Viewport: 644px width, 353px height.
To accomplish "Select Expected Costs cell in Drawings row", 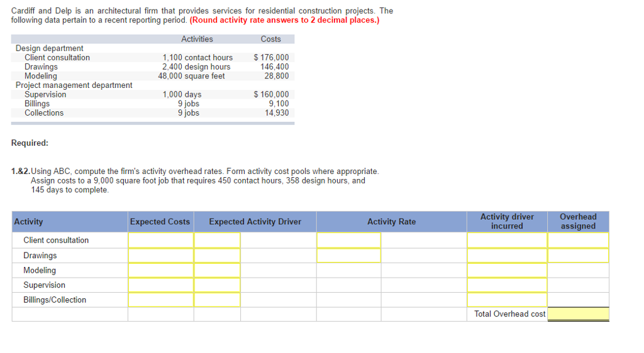I will click(160, 256).
